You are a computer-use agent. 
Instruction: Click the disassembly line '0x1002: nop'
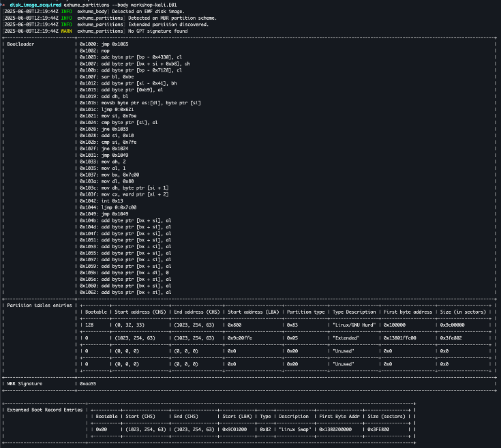pyautogui.click(x=95, y=50)
